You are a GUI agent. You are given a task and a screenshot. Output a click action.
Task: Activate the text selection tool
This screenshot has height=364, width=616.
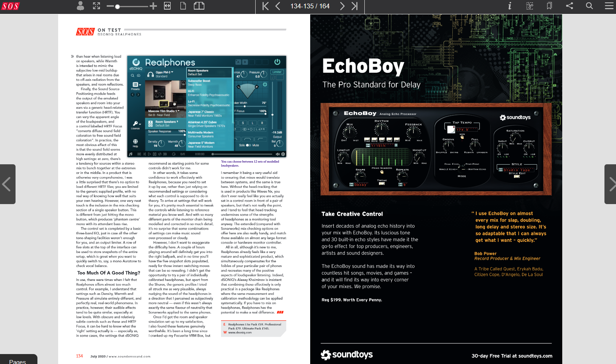point(530,6)
